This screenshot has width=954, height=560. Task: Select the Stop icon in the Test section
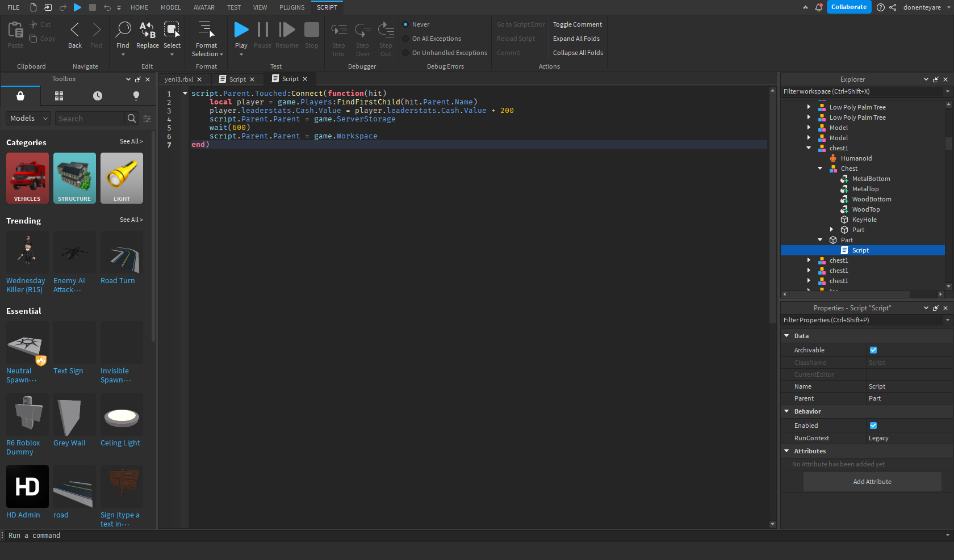click(311, 30)
